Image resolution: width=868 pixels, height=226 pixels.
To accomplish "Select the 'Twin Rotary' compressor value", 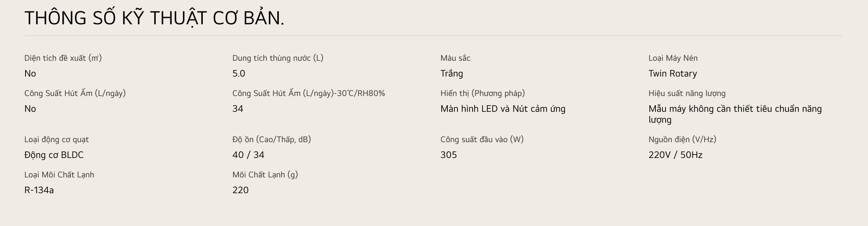I will click(x=672, y=74).
